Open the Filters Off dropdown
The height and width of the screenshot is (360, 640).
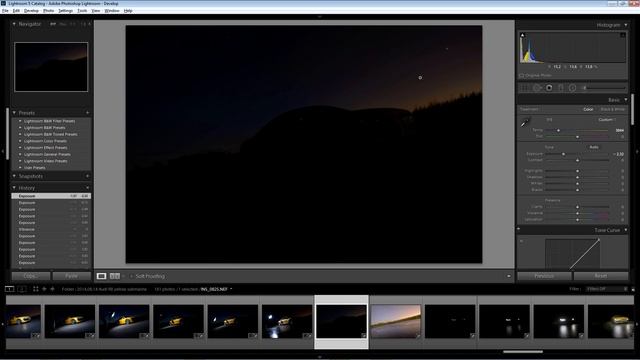coord(606,289)
